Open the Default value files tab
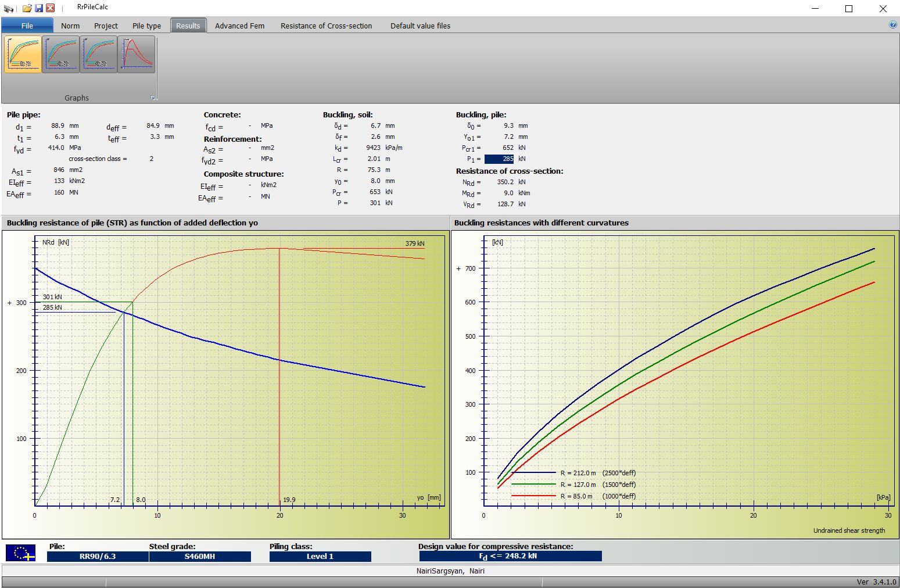Image resolution: width=900 pixels, height=588 pixels. pyautogui.click(x=420, y=26)
